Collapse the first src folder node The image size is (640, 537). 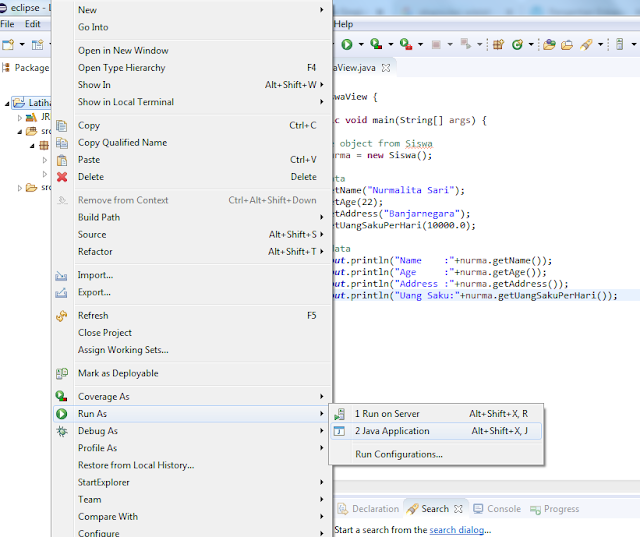(20, 132)
